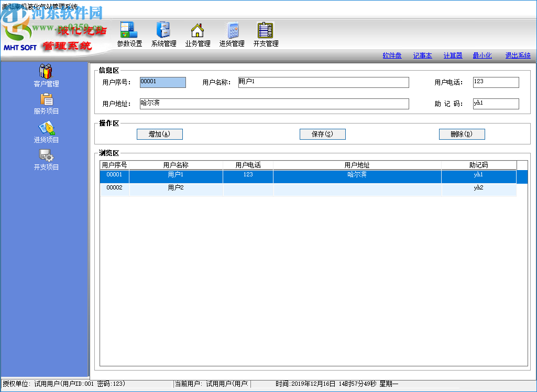Click the 用户2 cell in table

pos(176,189)
